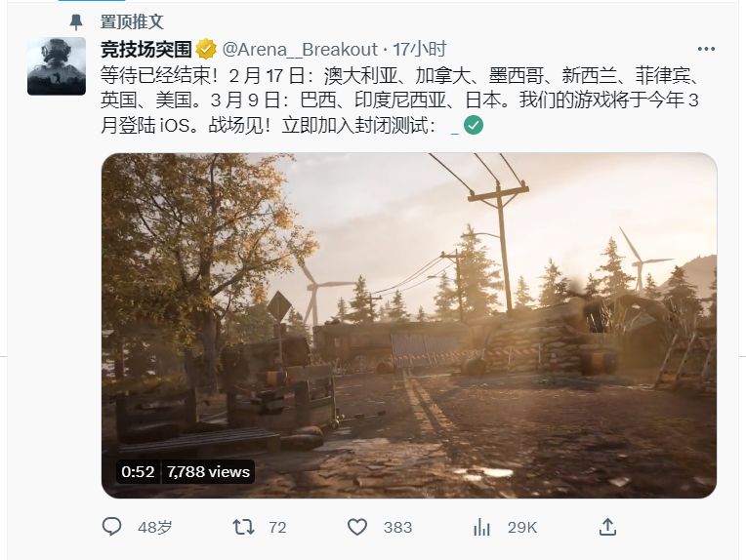Play the video in the tweet
746x560 pixels.
coord(409,326)
